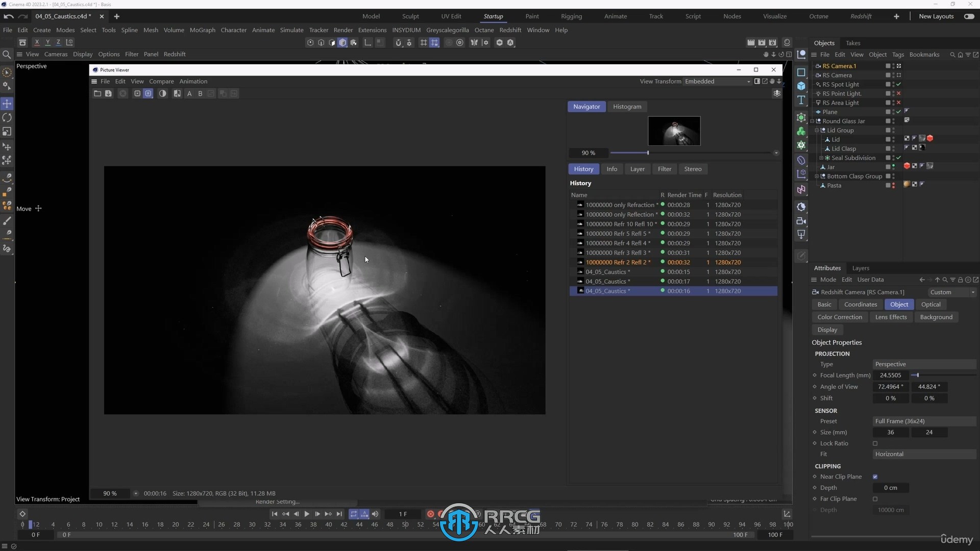The width and height of the screenshot is (980, 551).
Task: Click the green cloner MoGraph icon
Action: click(801, 131)
